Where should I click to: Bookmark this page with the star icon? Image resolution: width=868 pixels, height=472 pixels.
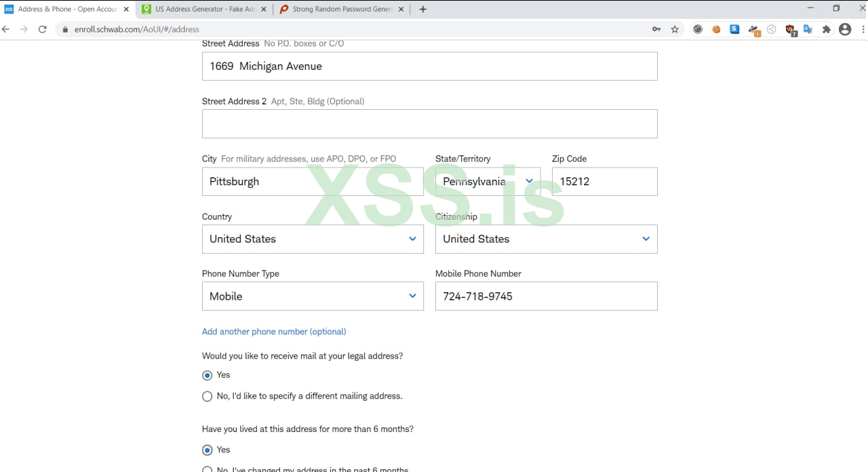(x=675, y=29)
